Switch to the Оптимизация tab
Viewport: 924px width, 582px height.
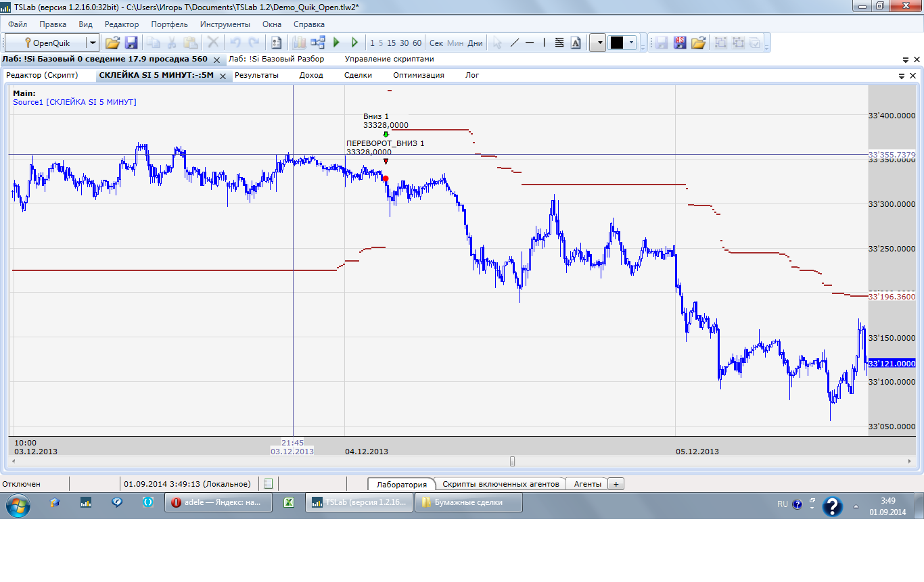click(418, 75)
